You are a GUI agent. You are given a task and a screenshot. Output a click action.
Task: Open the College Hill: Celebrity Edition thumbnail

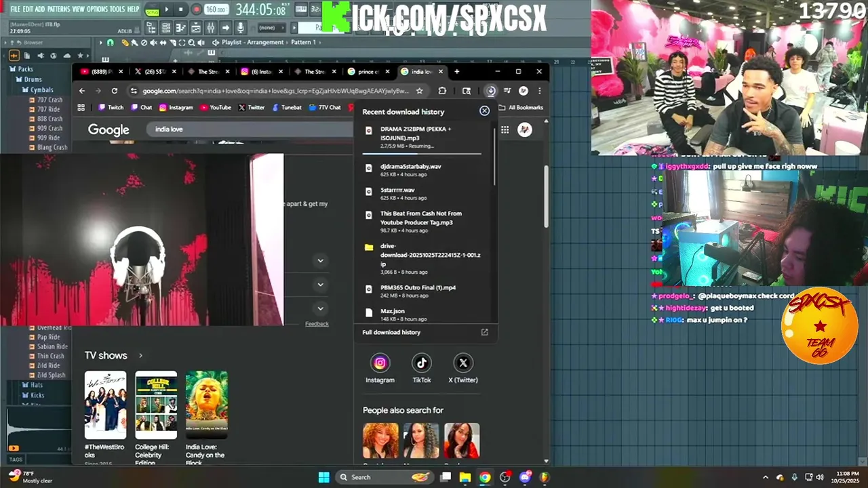(x=156, y=405)
